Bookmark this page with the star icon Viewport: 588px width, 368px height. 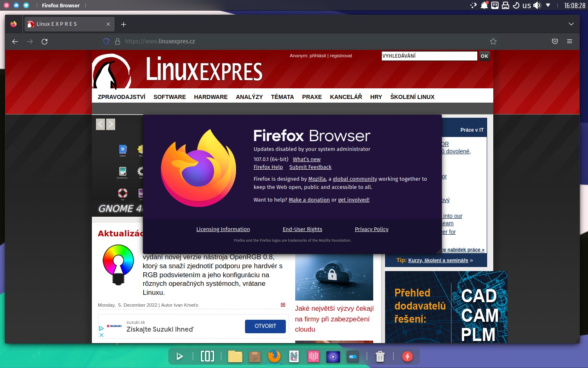point(493,41)
